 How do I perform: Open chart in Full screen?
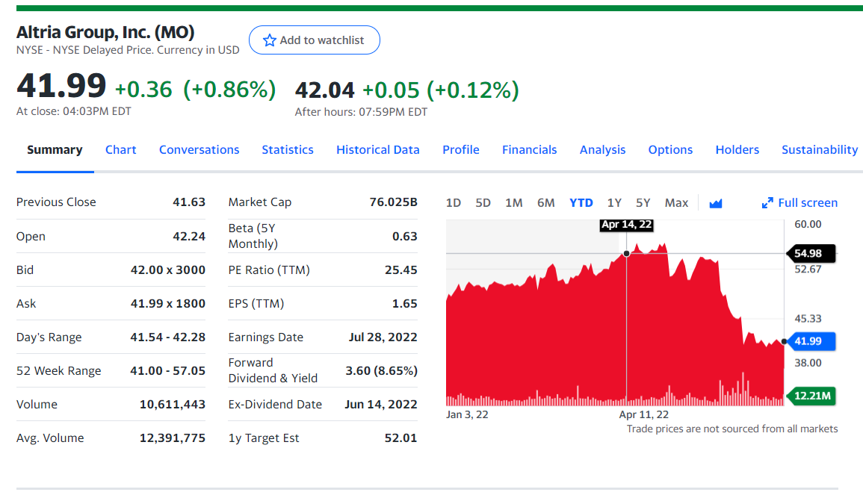[799, 203]
